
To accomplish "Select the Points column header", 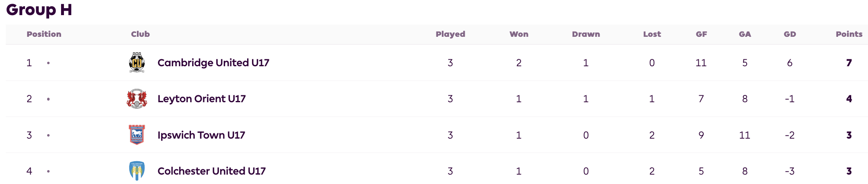I will 849,34.
